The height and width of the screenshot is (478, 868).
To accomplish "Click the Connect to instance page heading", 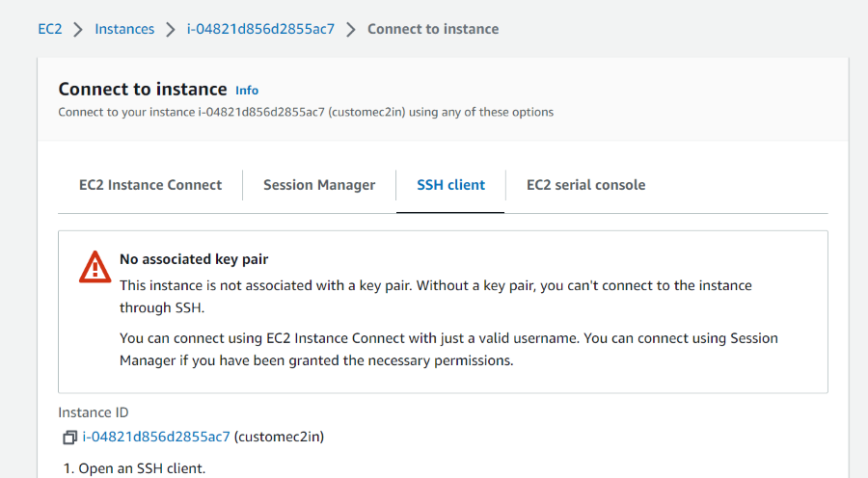I will (143, 89).
